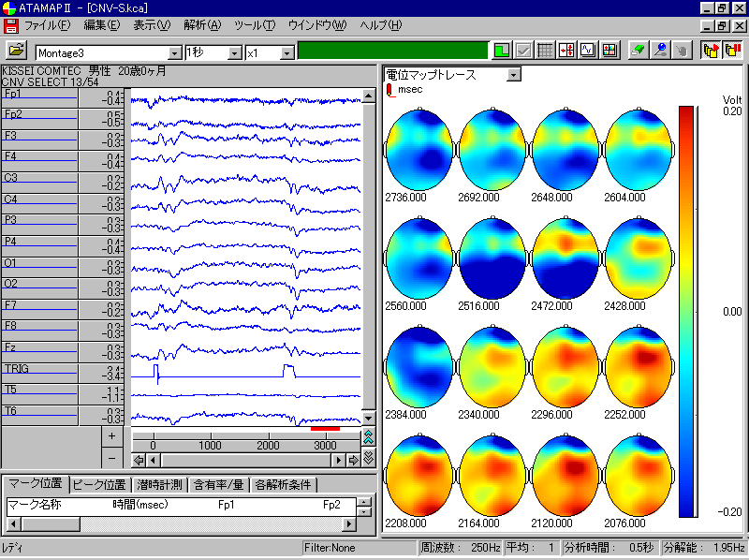749x560 pixels.
Task: Click the grid display toolbar icon
Action: [x=546, y=52]
